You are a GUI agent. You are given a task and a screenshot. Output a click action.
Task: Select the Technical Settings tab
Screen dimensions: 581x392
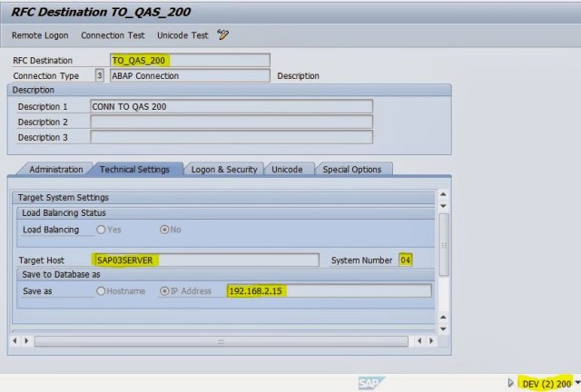click(134, 170)
